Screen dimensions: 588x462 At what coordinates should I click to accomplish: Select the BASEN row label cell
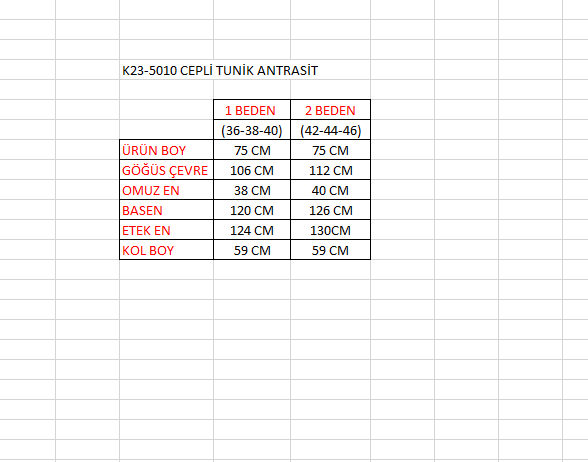[x=166, y=210]
